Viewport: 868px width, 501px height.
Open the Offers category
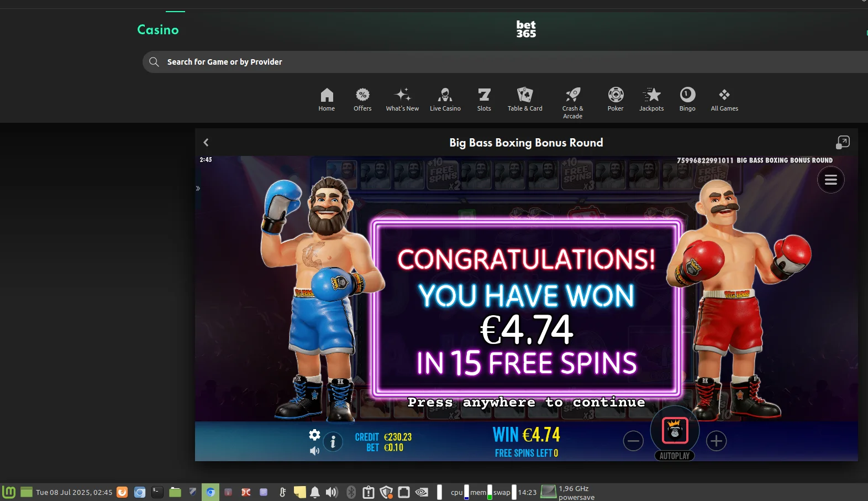tap(362, 100)
